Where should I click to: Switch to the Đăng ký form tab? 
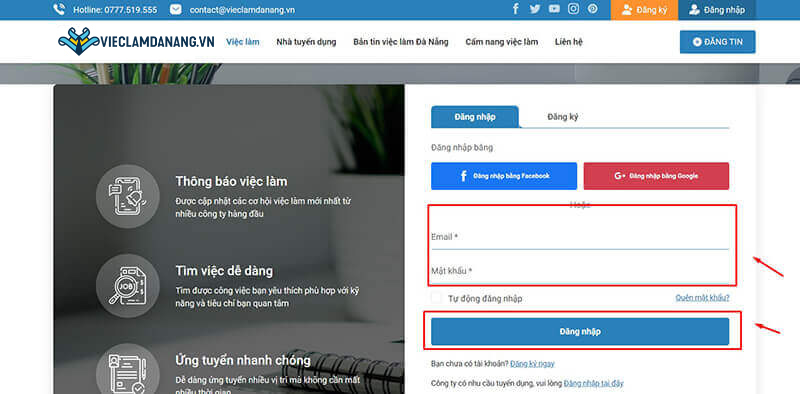pyautogui.click(x=563, y=116)
